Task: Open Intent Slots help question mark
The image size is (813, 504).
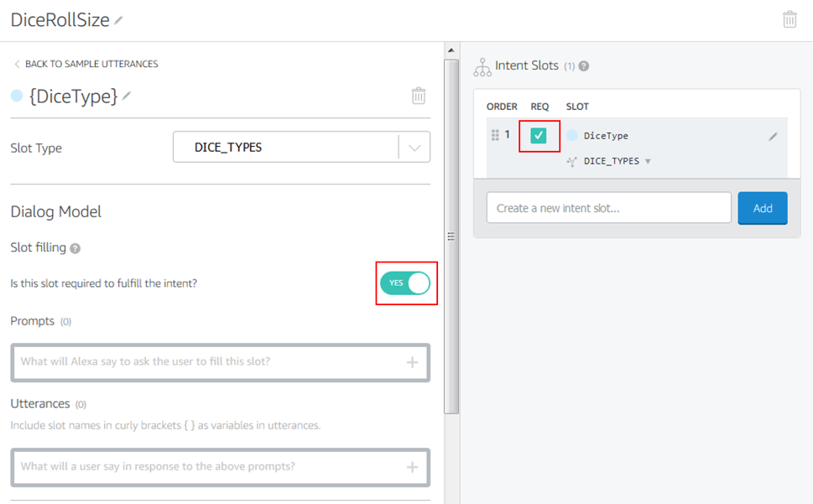Action: [x=584, y=65]
